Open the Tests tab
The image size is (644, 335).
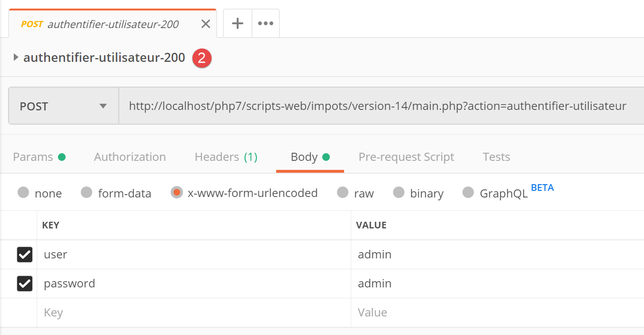496,157
